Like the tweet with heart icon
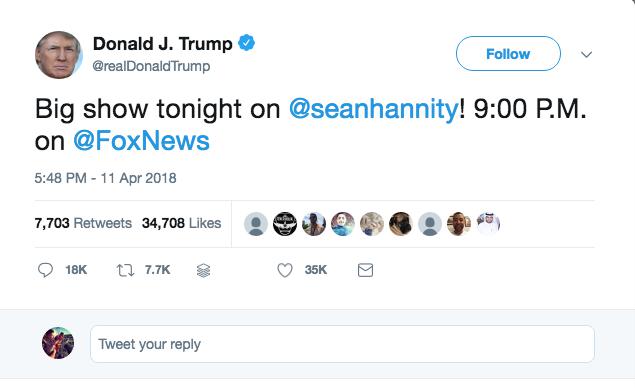This screenshot has height=388, width=635. tap(285, 270)
